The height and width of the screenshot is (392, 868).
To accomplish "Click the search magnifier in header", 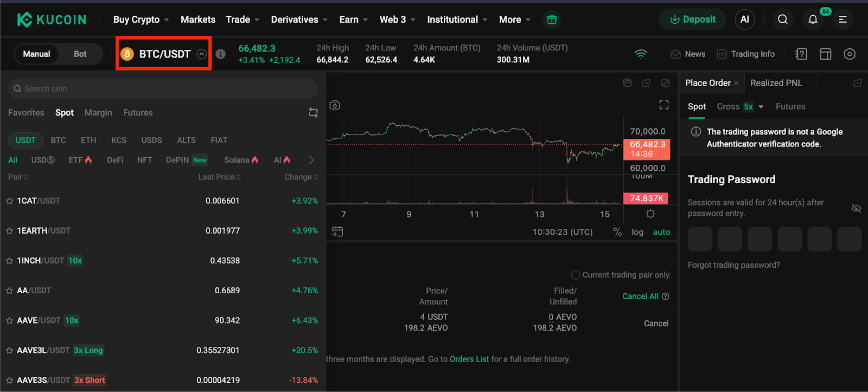I will point(782,20).
